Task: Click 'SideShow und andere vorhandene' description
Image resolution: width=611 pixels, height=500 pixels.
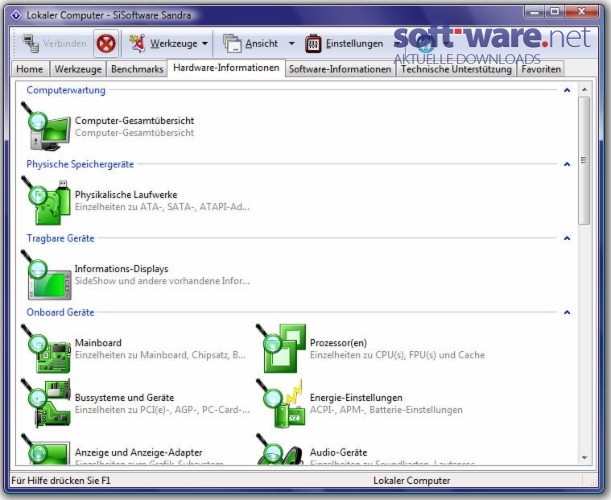Action: [x=162, y=281]
